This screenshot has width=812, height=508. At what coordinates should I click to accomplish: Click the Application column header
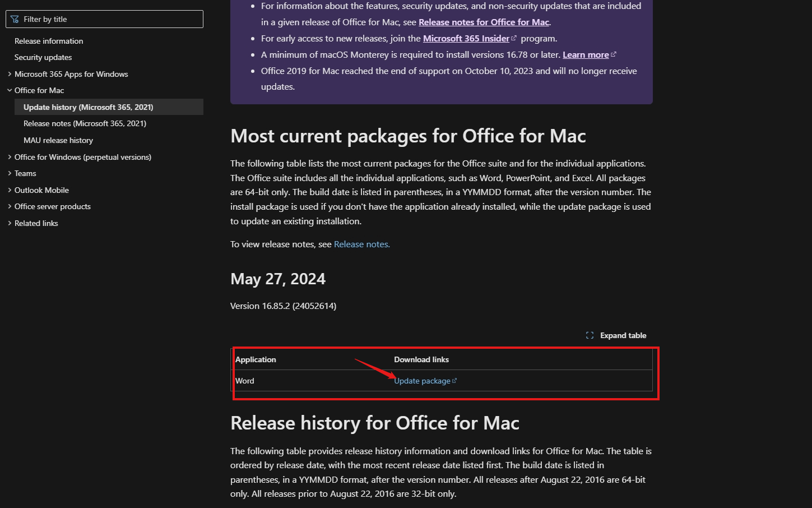[x=256, y=359]
